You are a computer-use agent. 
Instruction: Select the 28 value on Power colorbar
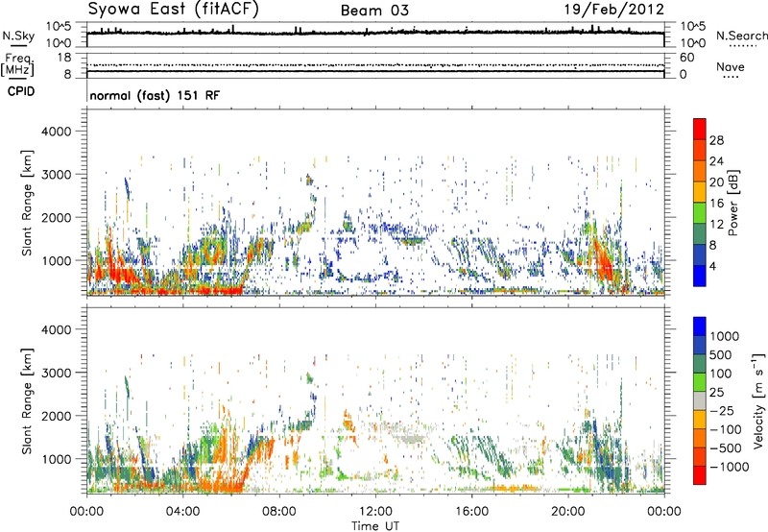pos(716,140)
